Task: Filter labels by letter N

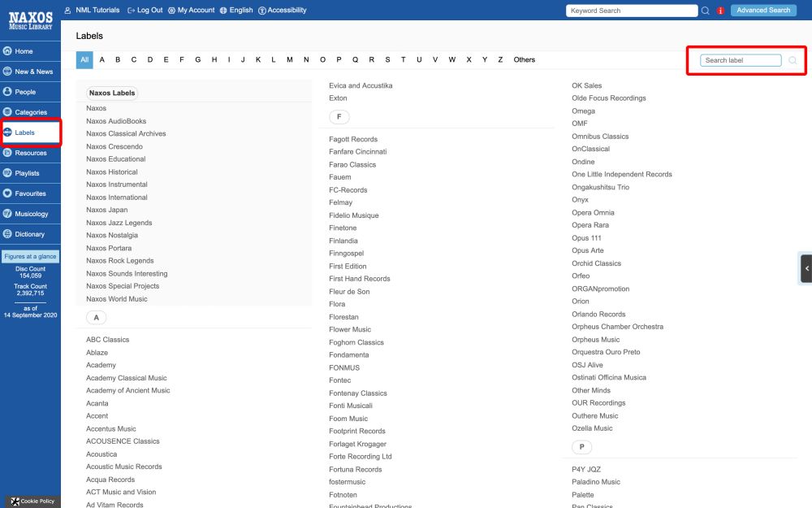Action: (306, 59)
